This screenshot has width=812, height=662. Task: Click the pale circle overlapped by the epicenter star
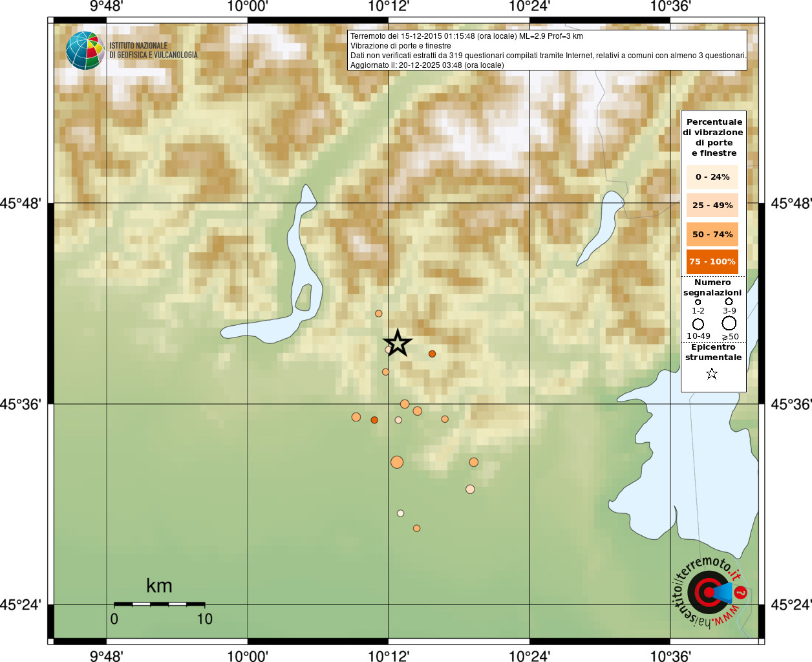[389, 350]
